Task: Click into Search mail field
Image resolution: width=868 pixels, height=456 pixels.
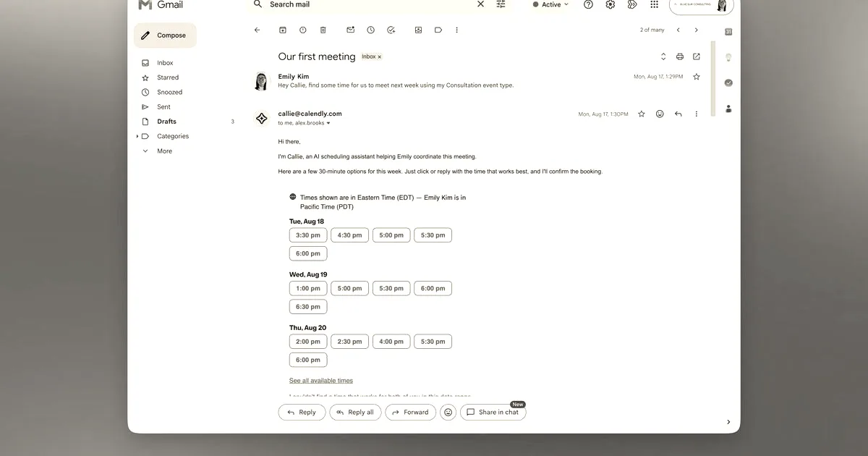Action: tap(369, 4)
